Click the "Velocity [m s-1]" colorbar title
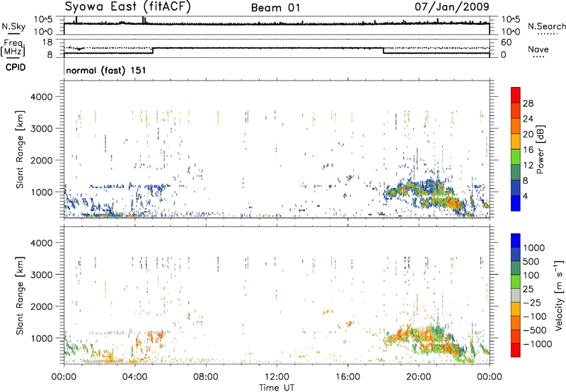This screenshot has height=392, width=566. click(559, 295)
